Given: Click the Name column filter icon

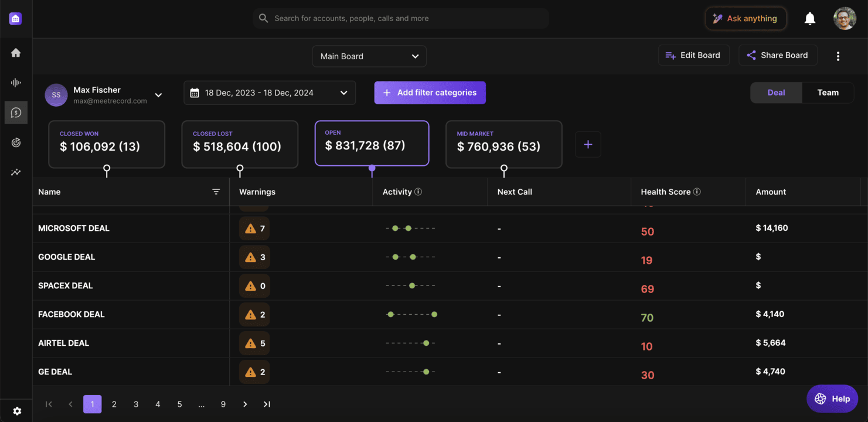Looking at the screenshot, I should [216, 192].
